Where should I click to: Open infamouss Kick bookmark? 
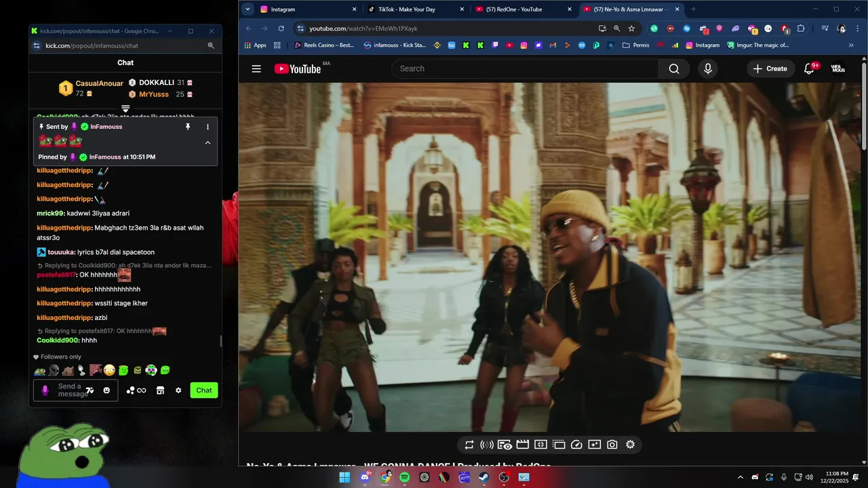[x=395, y=45]
